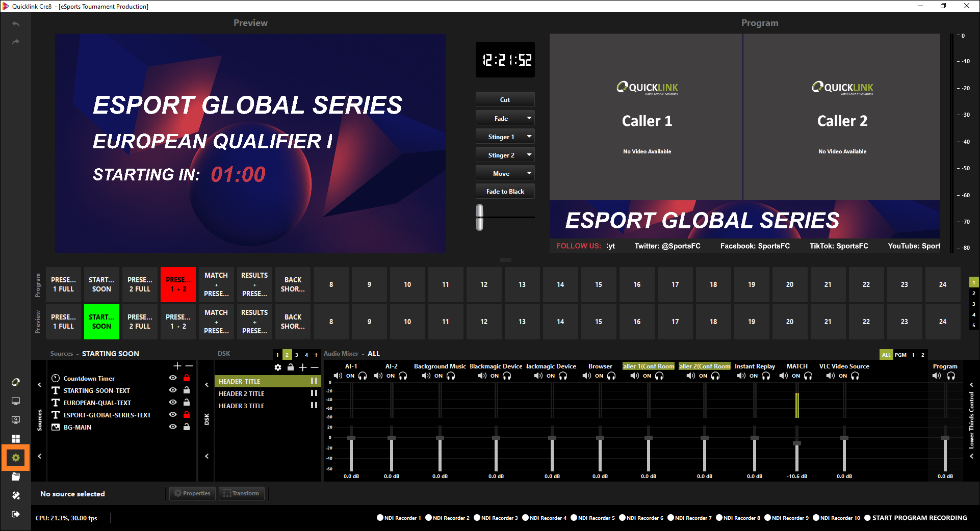Select DSK tab 3
The image size is (980, 531).
click(297, 355)
